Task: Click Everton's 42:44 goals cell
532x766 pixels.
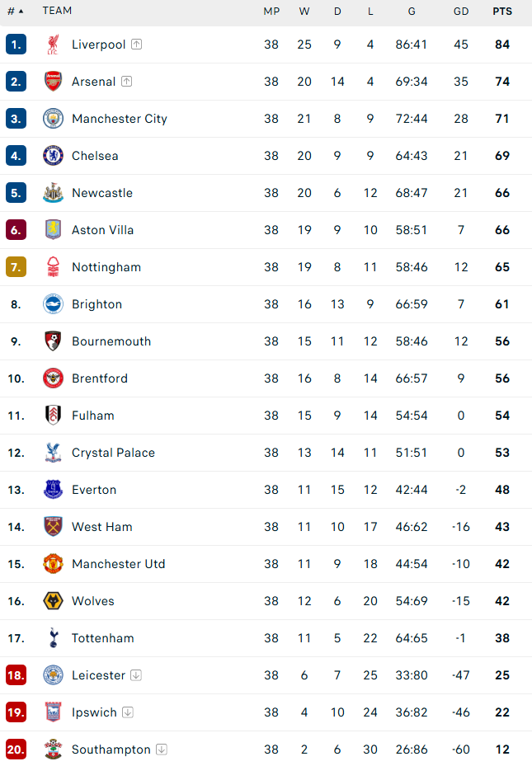Action: pyautogui.click(x=412, y=490)
